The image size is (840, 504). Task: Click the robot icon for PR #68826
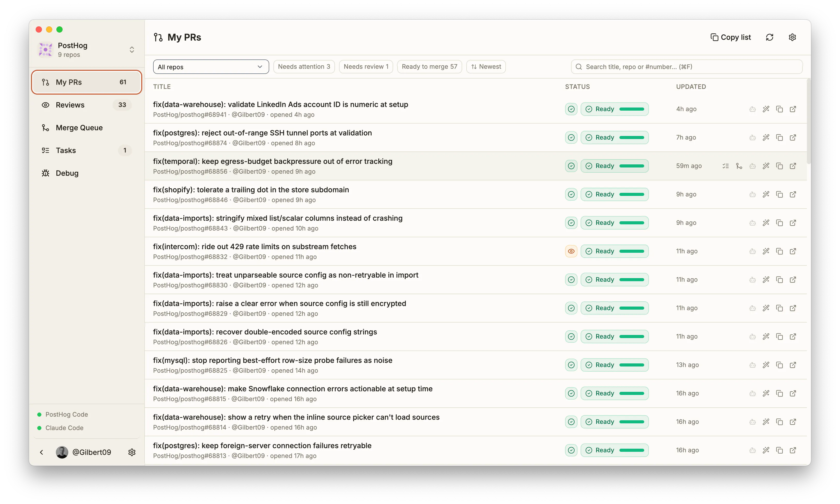click(x=752, y=337)
